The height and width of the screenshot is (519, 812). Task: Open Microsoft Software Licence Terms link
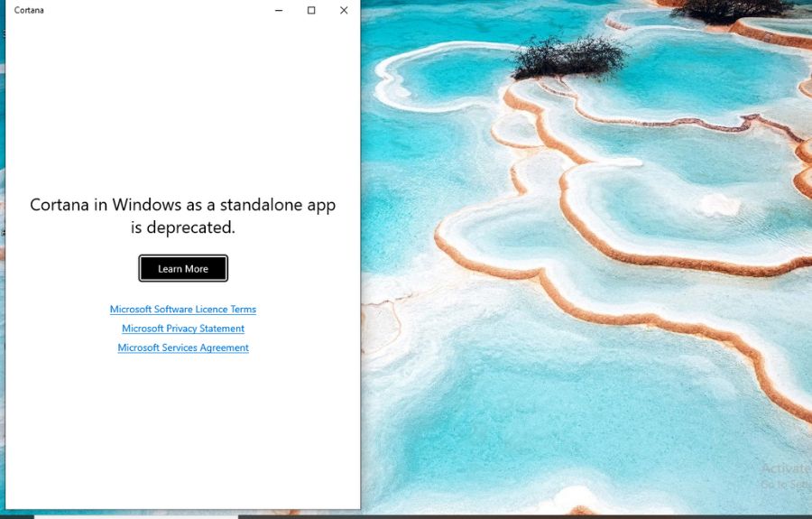click(x=183, y=310)
